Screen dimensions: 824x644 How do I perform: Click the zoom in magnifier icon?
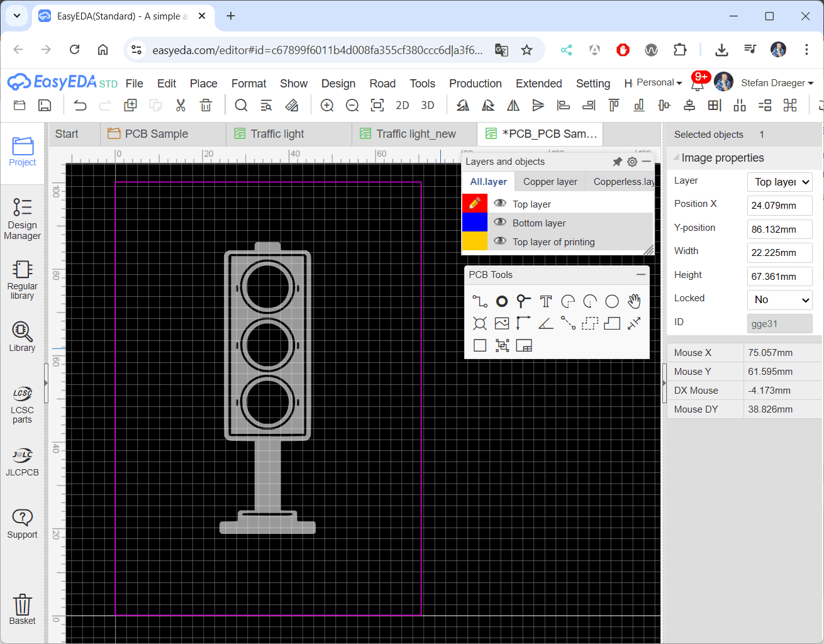point(327,106)
